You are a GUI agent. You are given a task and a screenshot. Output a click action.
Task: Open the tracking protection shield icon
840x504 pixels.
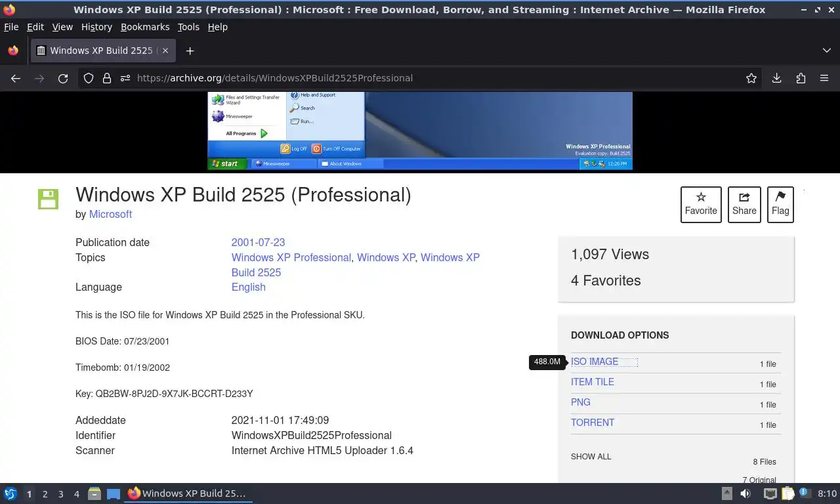tap(89, 78)
